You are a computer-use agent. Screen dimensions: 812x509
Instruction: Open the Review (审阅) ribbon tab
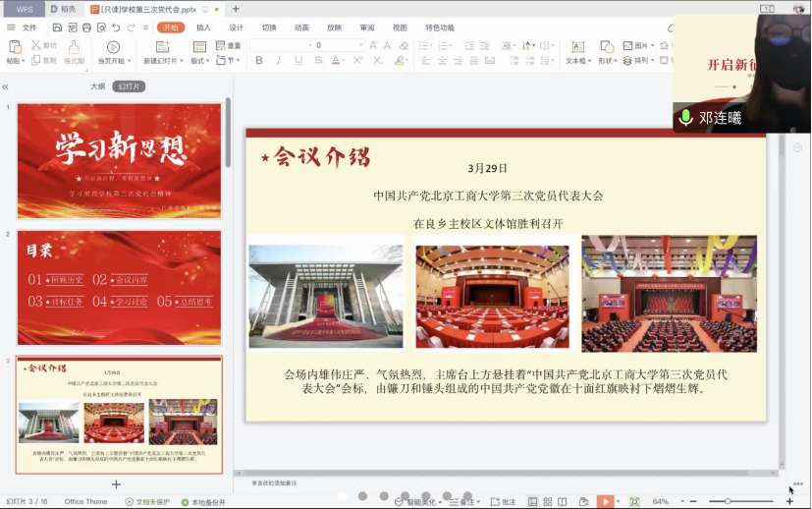(367, 28)
